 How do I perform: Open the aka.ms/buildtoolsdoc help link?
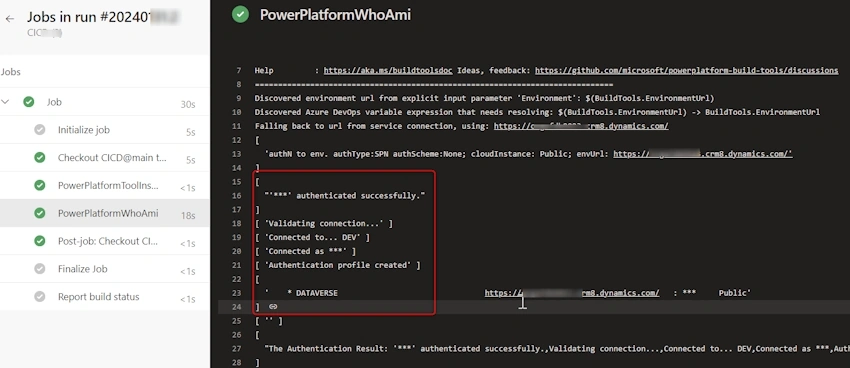(388, 70)
